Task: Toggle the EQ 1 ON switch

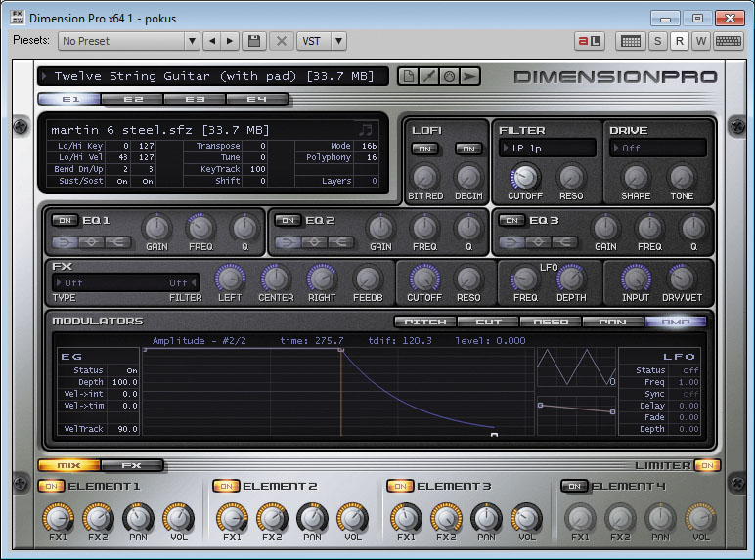Action: [64, 220]
